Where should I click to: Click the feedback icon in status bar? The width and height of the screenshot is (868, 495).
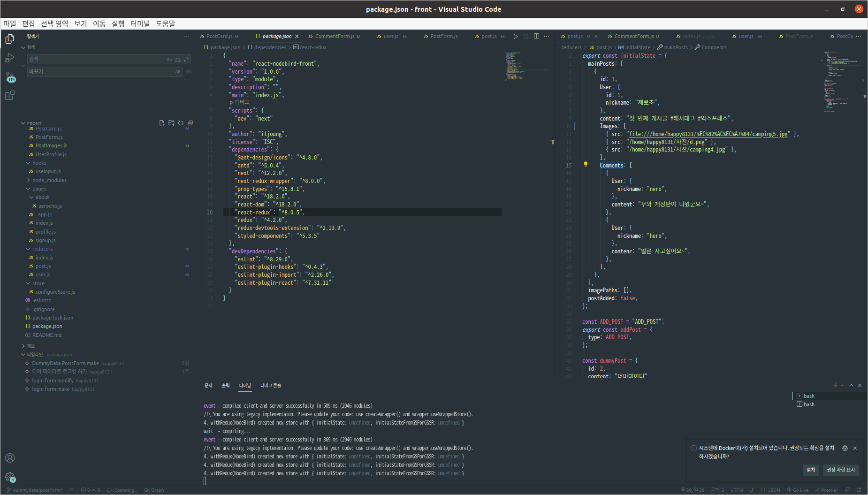[x=847, y=490]
